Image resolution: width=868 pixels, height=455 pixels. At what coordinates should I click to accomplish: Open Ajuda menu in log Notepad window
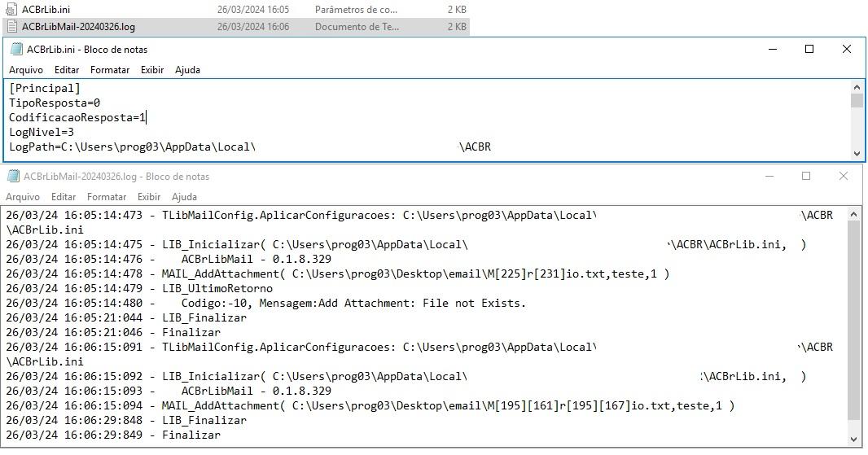pos(184,196)
